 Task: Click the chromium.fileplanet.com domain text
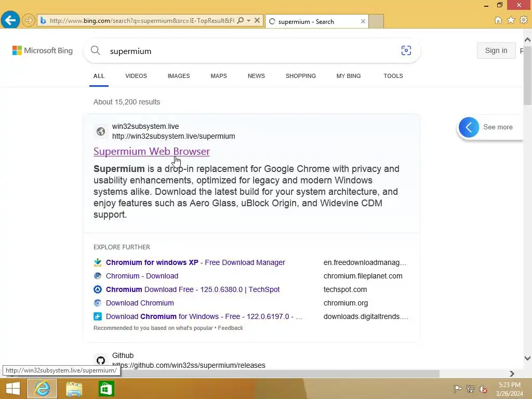click(x=363, y=276)
